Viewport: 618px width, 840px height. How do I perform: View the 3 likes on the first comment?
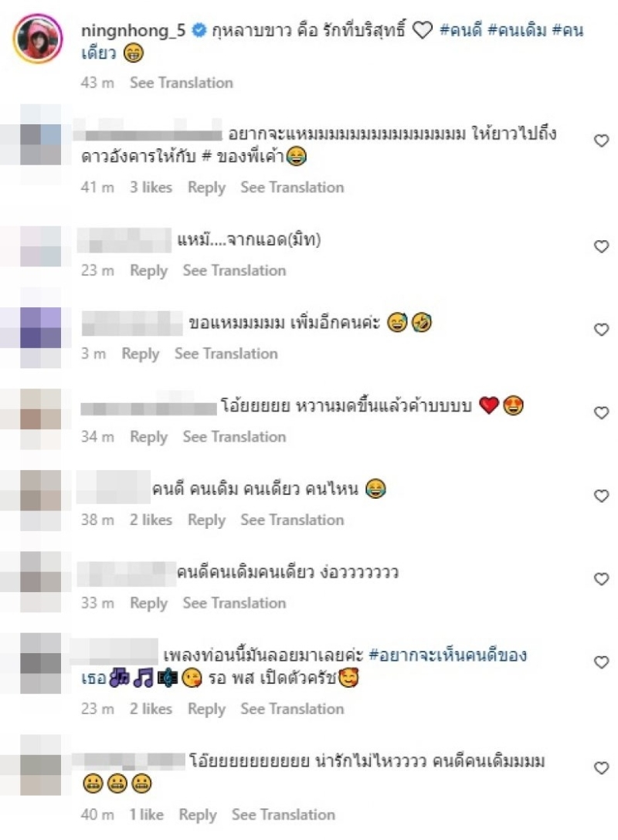pyautogui.click(x=151, y=187)
